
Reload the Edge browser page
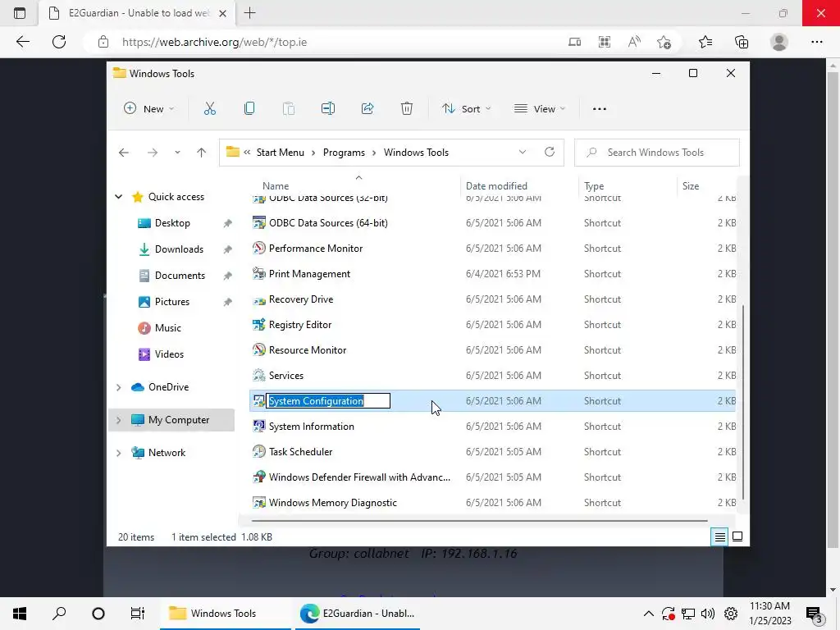pyautogui.click(x=59, y=42)
